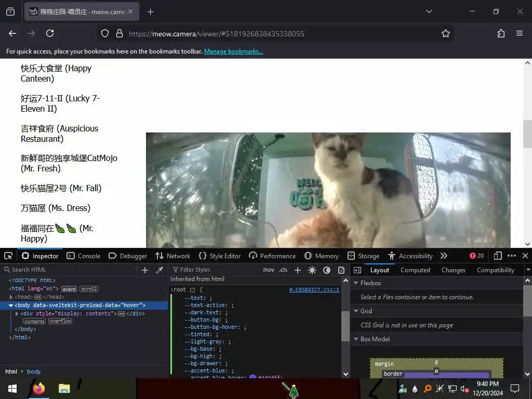Image resolution: width=532 pixels, height=399 pixels.
Task: Create a new node in HTML
Action: click(145, 270)
